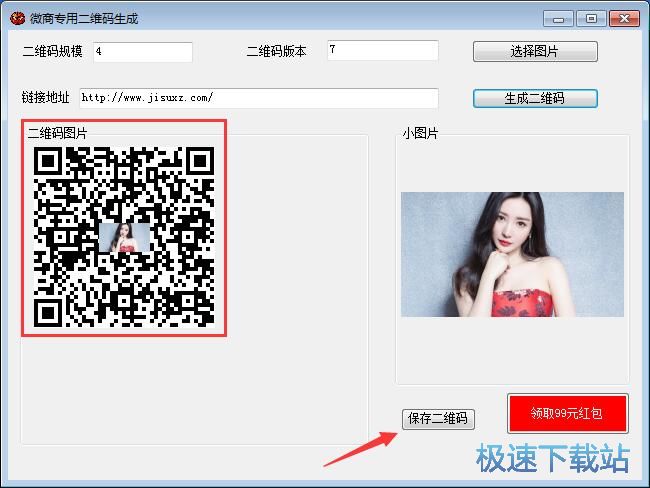Minimize the 微商专用二维码生成 window
This screenshot has width=650, height=488.
560,18
